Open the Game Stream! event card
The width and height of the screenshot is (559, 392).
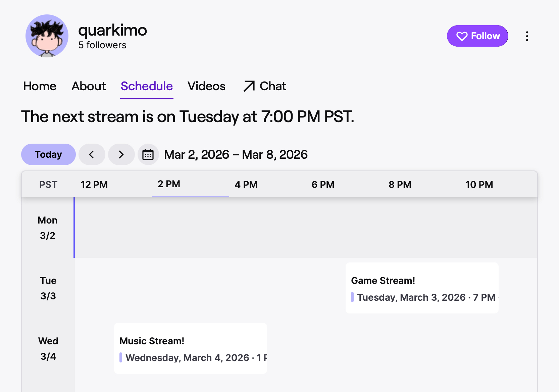(x=422, y=288)
